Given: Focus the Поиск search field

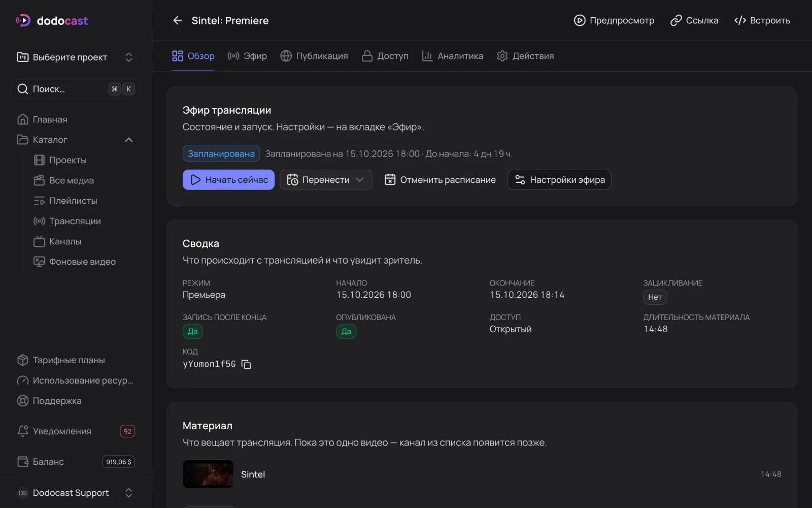Looking at the screenshot, I should (x=76, y=89).
